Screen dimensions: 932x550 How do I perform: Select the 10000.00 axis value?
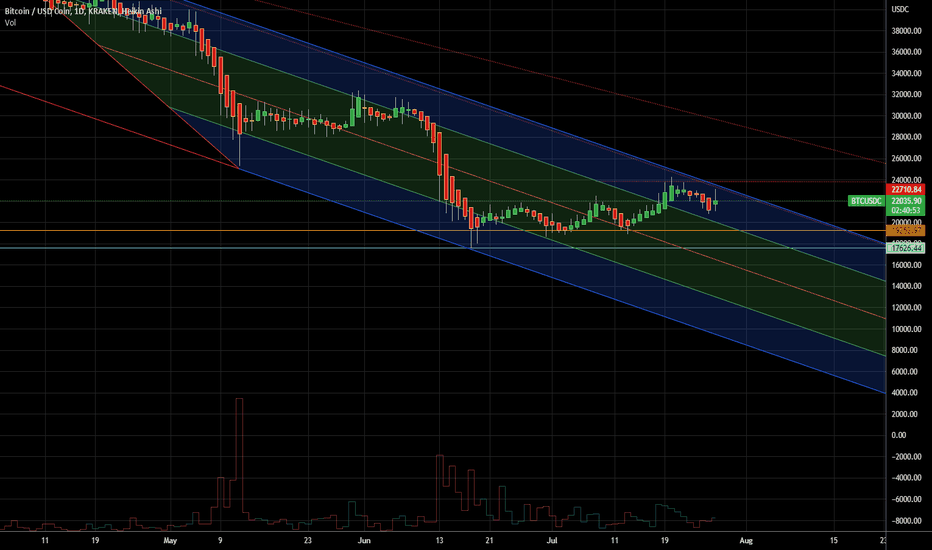click(906, 329)
